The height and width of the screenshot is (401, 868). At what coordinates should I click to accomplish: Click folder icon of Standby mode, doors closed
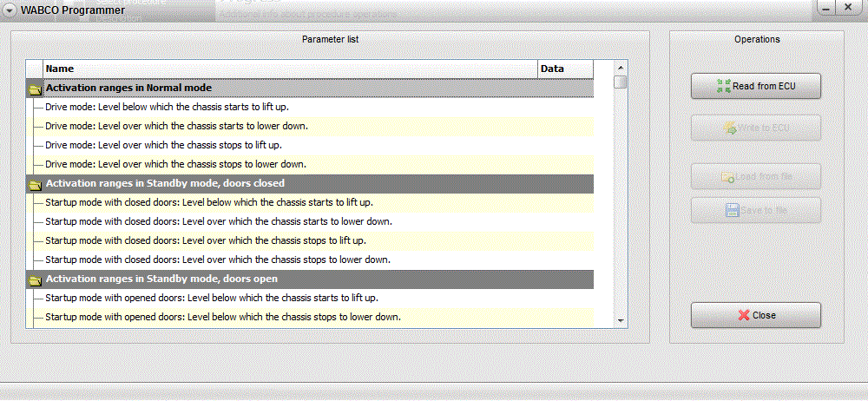(36, 184)
